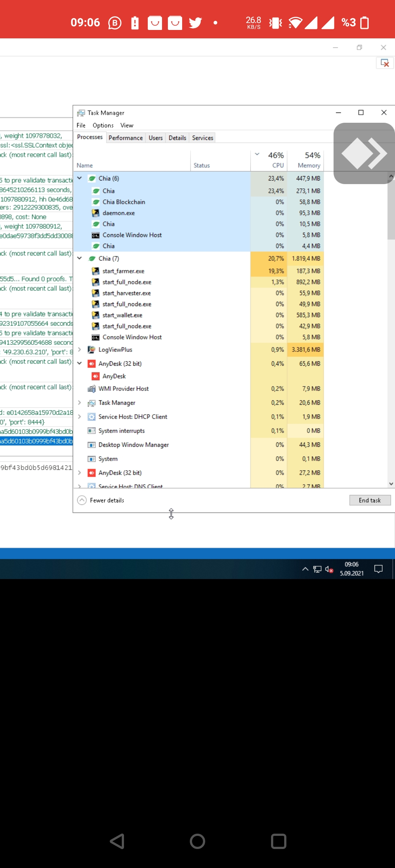Open the Options menu
This screenshot has height=868, width=395.
[103, 125]
